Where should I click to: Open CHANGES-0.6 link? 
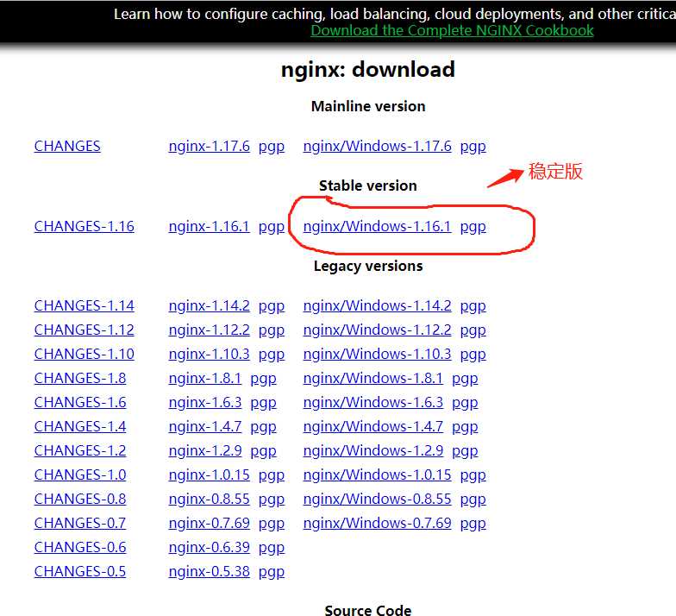click(x=80, y=547)
